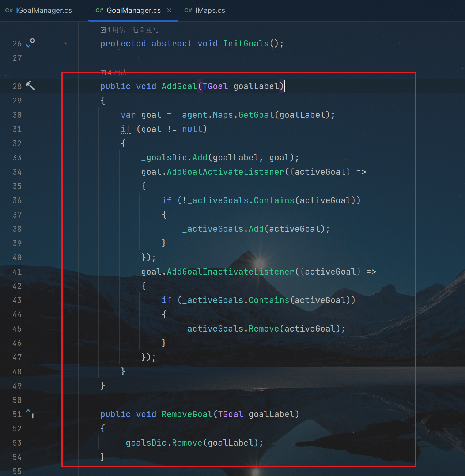Viewport: 465px width, 476px height.
Task: Switch to the IGoalManager.cs tab
Action: click(44, 11)
